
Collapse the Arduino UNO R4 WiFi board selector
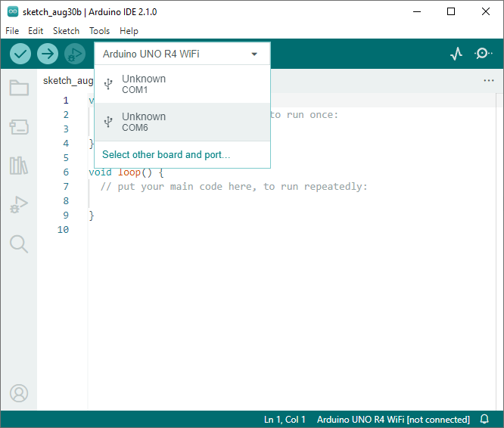click(x=182, y=54)
